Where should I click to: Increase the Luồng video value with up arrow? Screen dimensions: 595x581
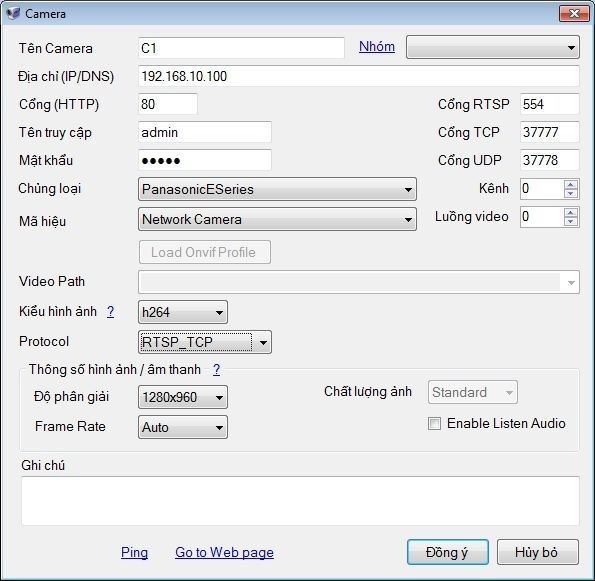570,213
